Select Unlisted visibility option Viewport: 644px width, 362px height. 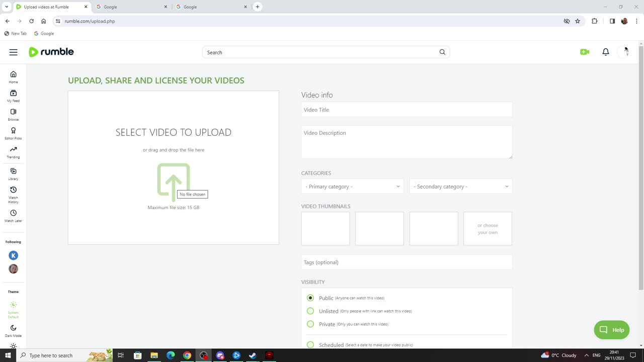(x=310, y=311)
